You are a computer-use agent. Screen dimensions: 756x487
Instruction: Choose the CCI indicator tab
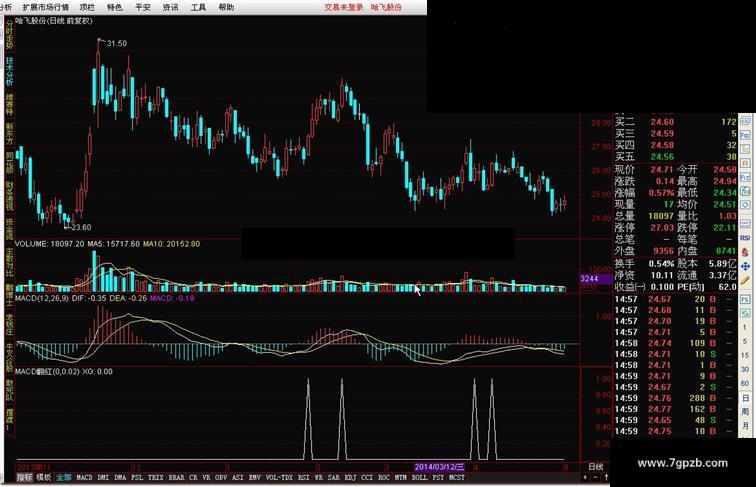click(x=367, y=477)
